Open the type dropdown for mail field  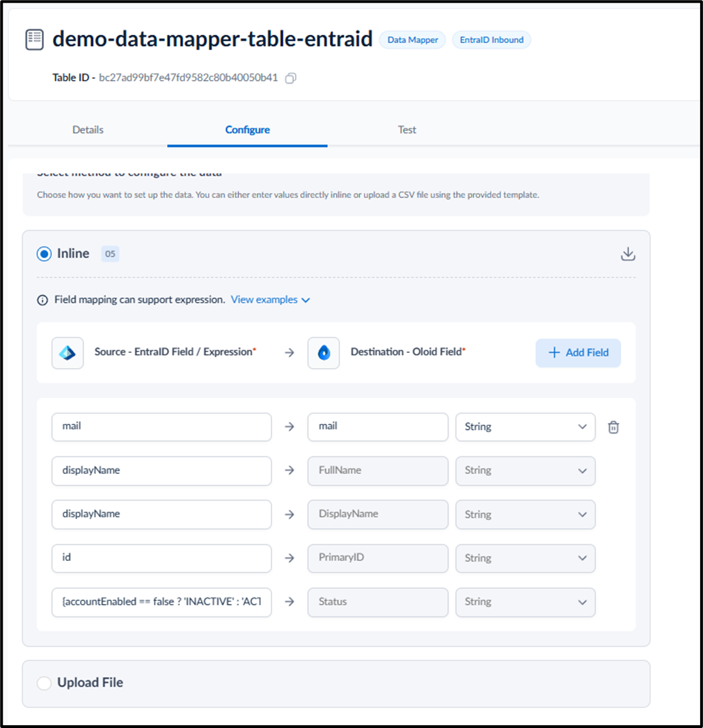tap(525, 427)
